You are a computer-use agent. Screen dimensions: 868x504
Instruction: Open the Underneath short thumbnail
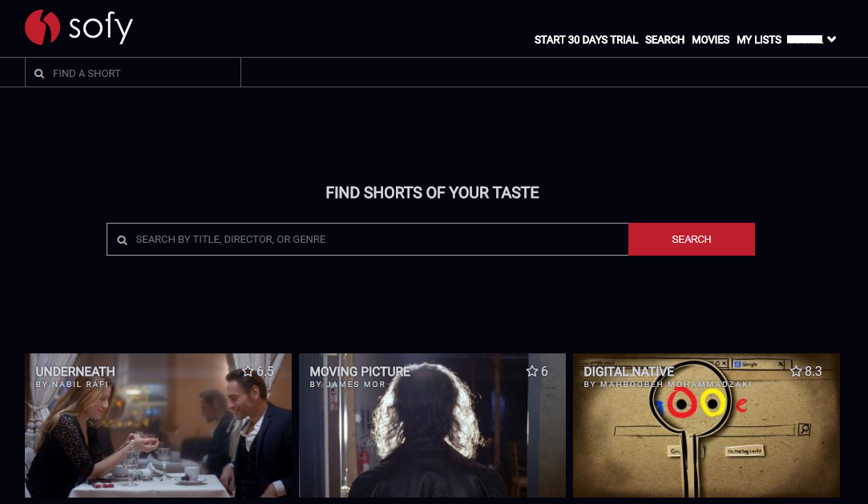point(158,425)
